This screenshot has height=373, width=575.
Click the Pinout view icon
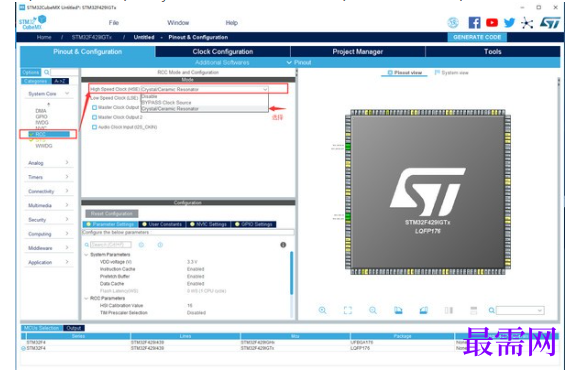pyautogui.click(x=390, y=73)
